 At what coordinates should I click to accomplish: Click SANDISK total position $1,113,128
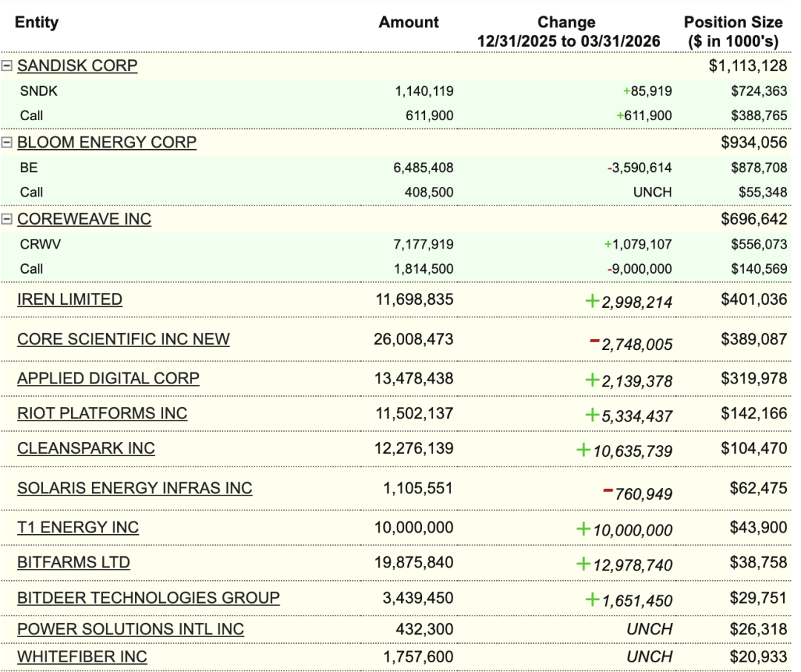(x=748, y=65)
